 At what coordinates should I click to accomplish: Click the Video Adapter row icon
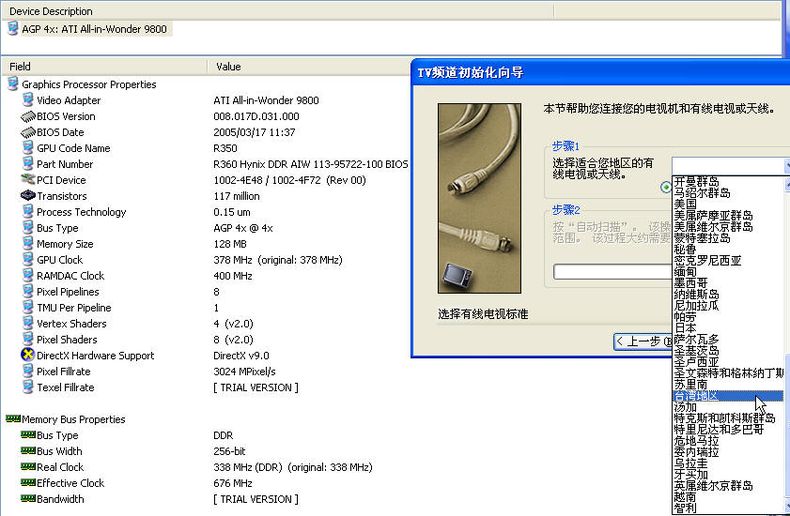click(x=28, y=100)
